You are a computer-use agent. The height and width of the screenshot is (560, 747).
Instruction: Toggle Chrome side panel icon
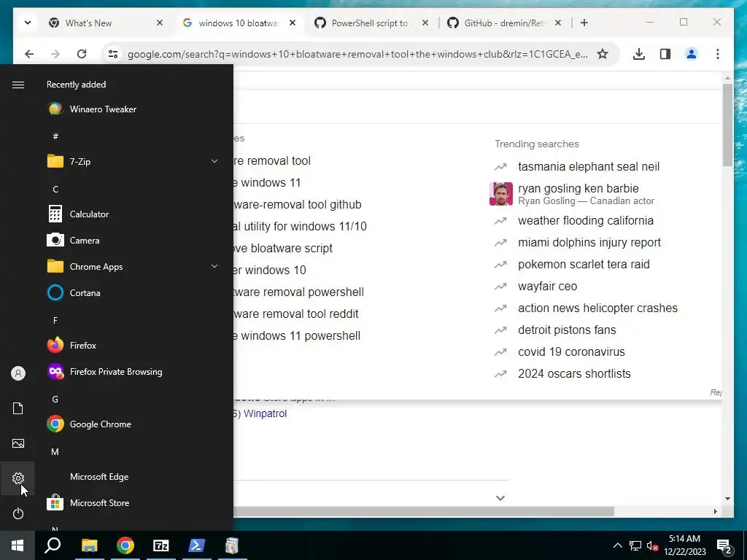665,54
